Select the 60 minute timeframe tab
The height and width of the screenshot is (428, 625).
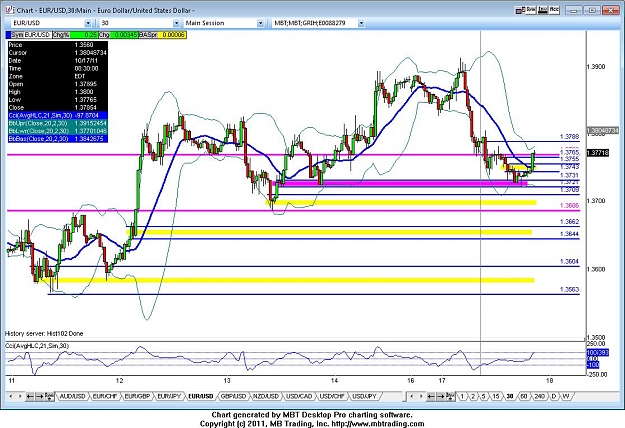coord(524,396)
